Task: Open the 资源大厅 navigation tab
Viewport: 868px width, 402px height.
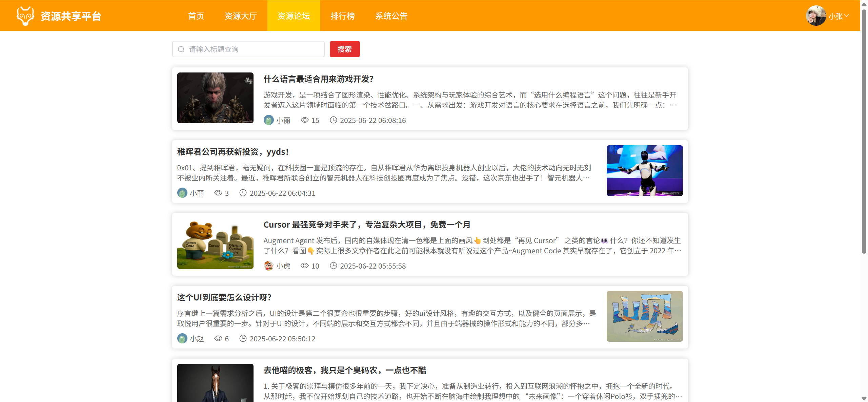Action: (241, 16)
